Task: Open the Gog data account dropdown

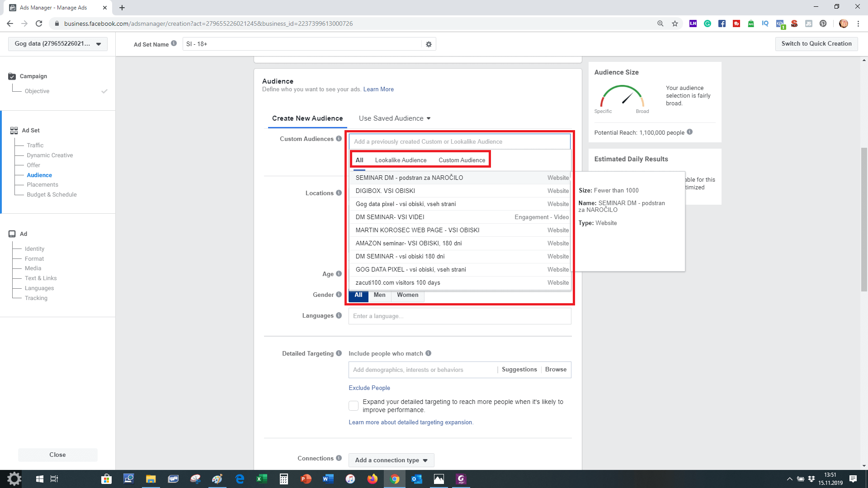Action: (x=58, y=44)
